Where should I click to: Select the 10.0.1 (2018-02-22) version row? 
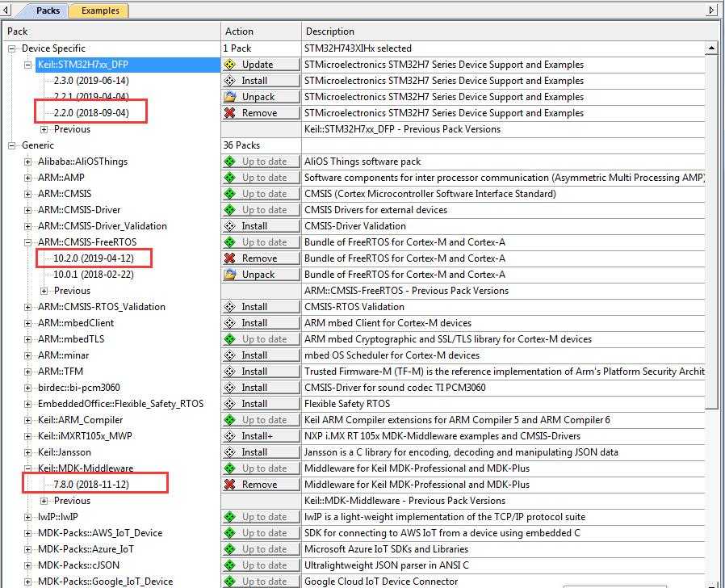coord(94,275)
